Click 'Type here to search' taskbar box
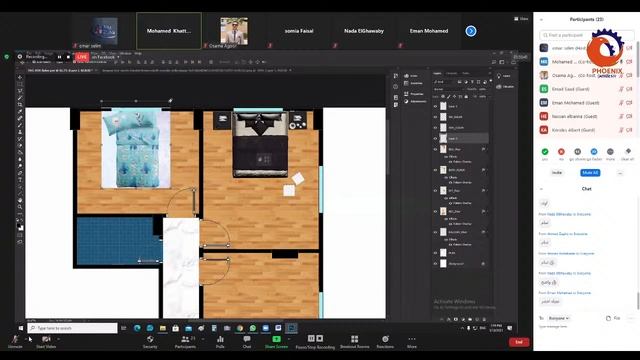Image resolution: width=640 pixels, height=360 pixels. pyautogui.click(x=72, y=328)
